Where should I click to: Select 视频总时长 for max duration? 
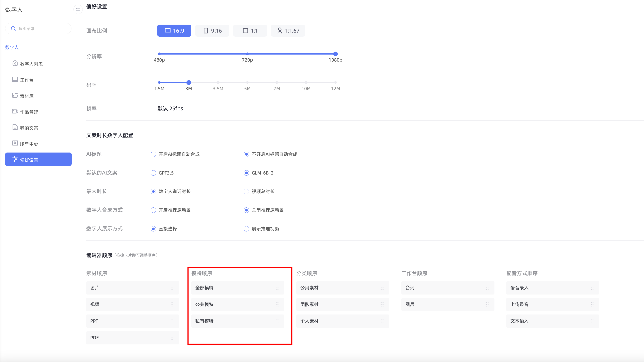click(x=246, y=192)
